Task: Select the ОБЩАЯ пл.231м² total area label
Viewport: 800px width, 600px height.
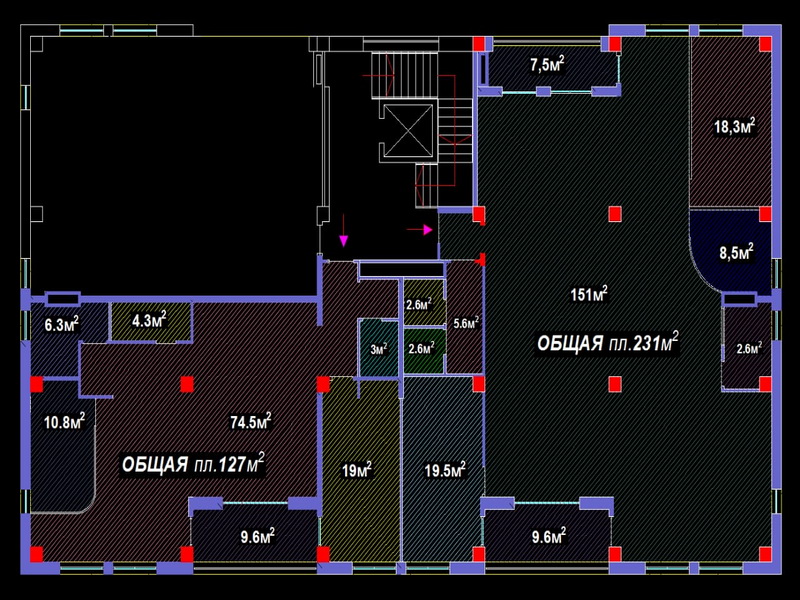Action: click(x=608, y=343)
